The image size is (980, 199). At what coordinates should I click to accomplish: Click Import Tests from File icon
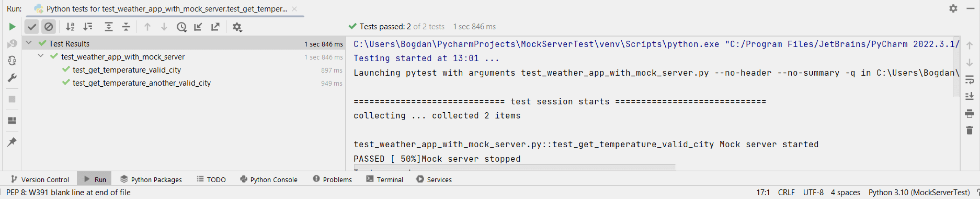198,27
